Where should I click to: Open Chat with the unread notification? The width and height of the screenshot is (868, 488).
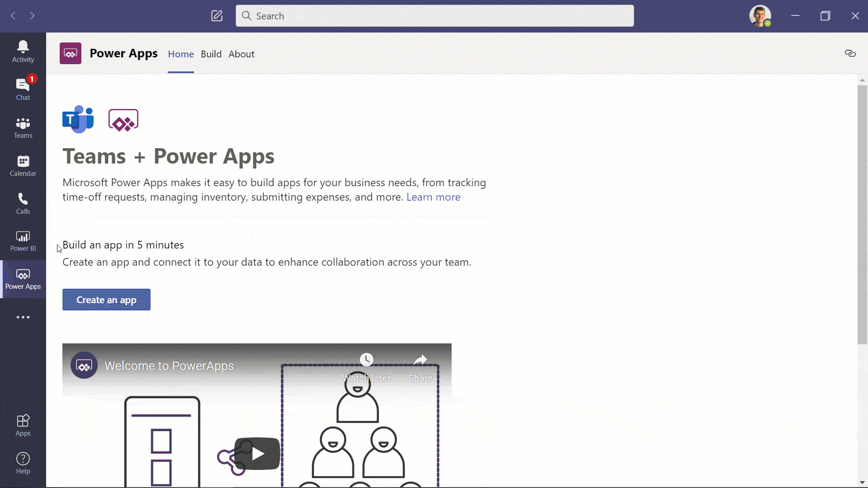pos(23,88)
